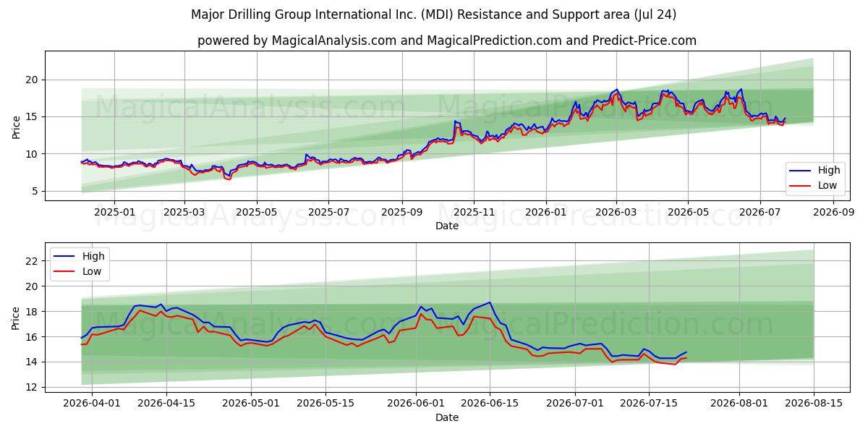Click the '15' y-axis tick in top chart
Viewport: 868px width, 434px height.
pyautogui.click(x=33, y=116)
